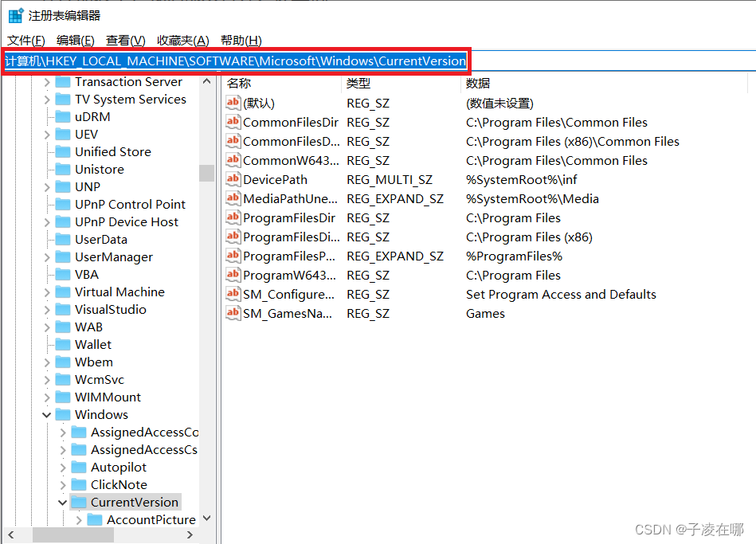Viewport: 756px width, 544px height.
Task: Select the Wbem folder icon
Action: pos(63,362)
